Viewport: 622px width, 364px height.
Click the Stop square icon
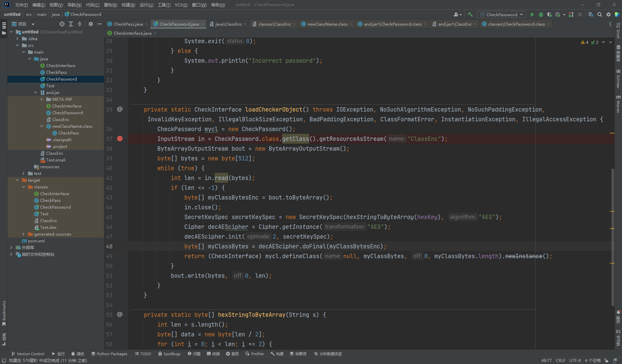point(580,14)
